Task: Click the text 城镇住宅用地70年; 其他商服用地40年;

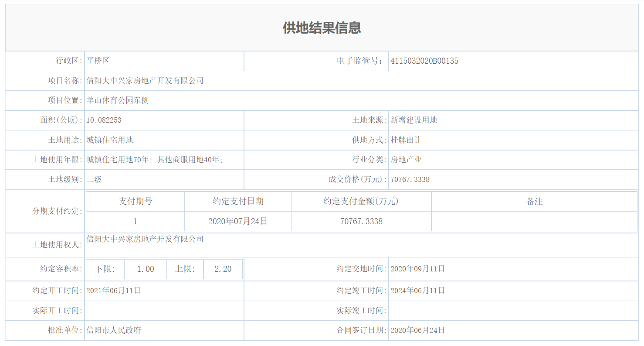Action: 155,160
